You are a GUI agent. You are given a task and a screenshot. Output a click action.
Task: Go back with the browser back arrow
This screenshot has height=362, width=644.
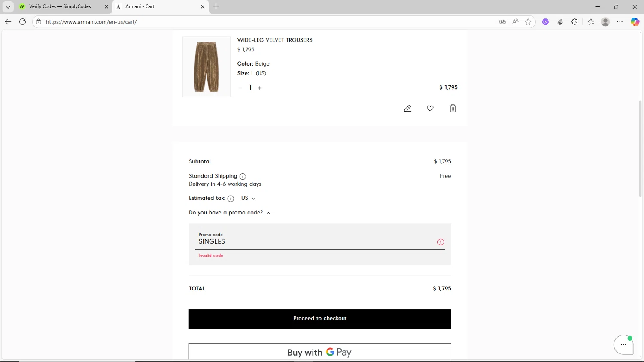click(x=8, y=21)
